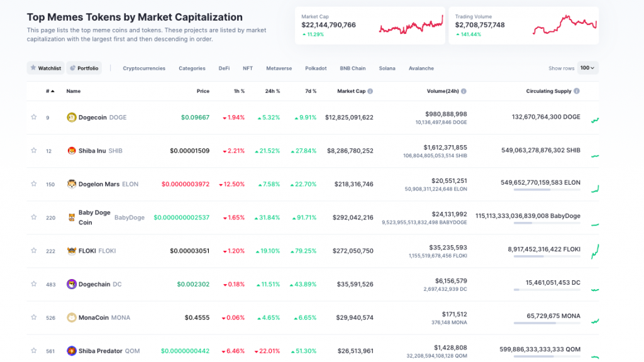Click the FLOKI coin logo icon
This screenshot has height=362, width=644.
(x=72, y=251)
